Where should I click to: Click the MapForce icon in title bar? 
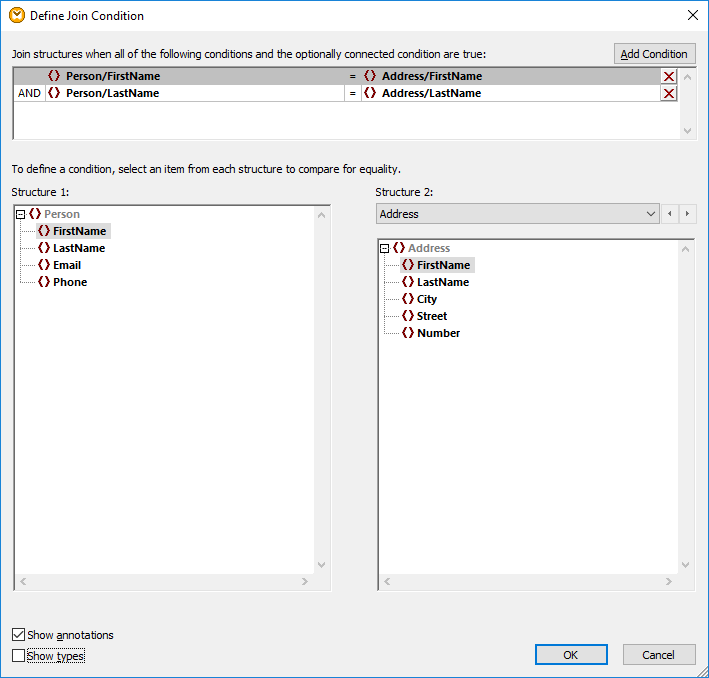(17, 15)
